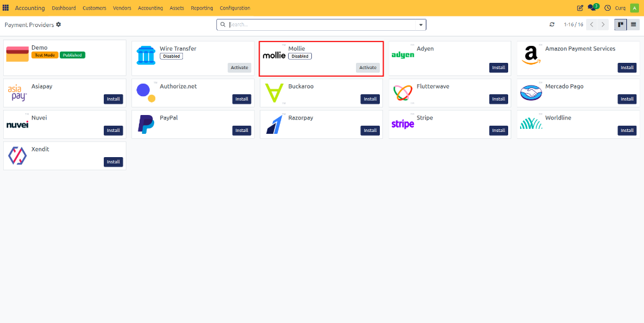Open the Configuration menu
Viewport: 644px width, 323px height.
[235, 8]
